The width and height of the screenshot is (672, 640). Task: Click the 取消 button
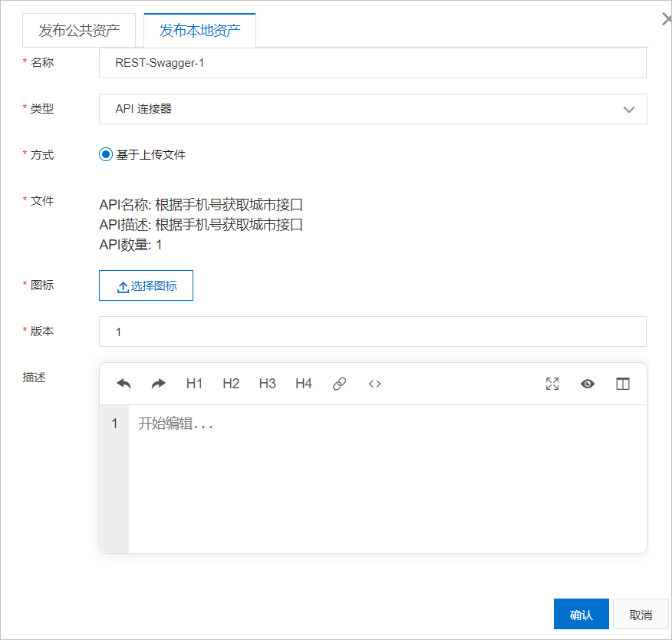(641, 614)
